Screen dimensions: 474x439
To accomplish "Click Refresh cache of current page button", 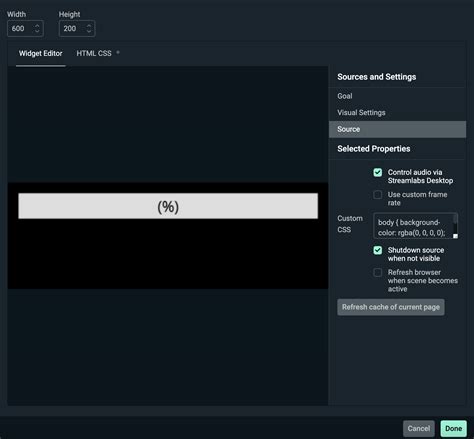I will pos(391,307).
